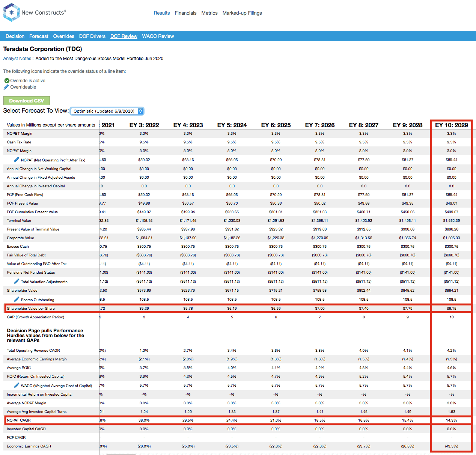Click the EY 3: 2022 column header
Screen dimensions: 476x455
(x=144, y=125)
